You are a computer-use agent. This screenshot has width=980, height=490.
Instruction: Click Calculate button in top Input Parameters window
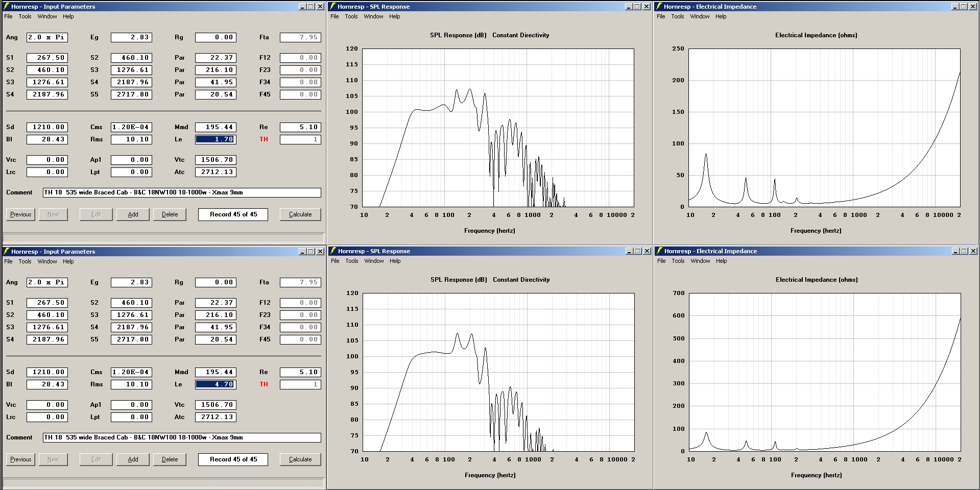[300, 214]
